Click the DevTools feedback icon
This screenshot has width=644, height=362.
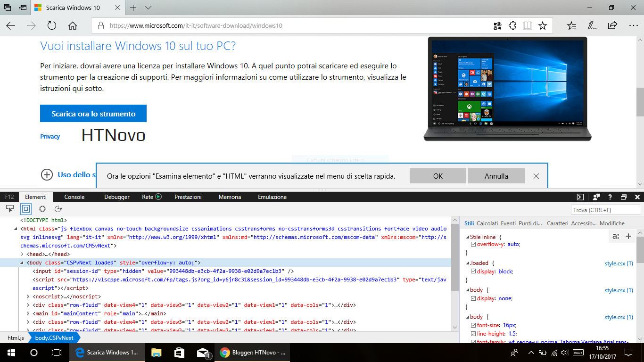click(x=596, y=197)
